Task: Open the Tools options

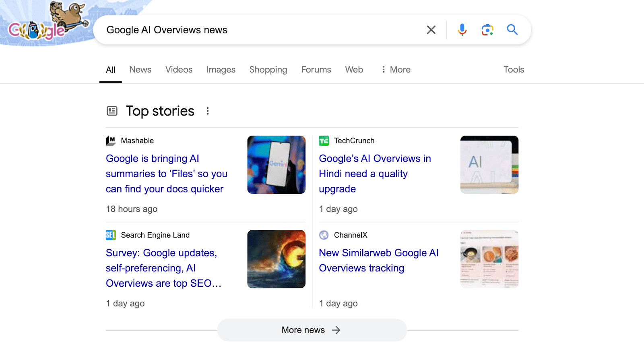Action: 514,70
